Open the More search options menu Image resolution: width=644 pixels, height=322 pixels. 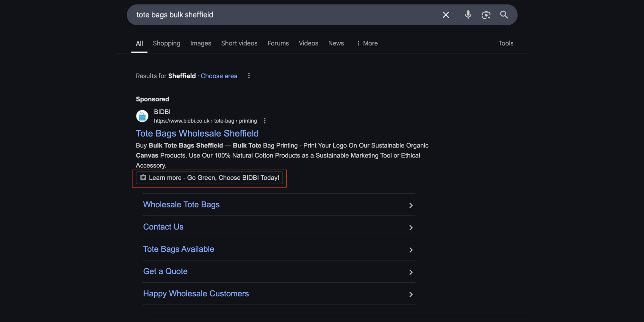tap(367, 43)
